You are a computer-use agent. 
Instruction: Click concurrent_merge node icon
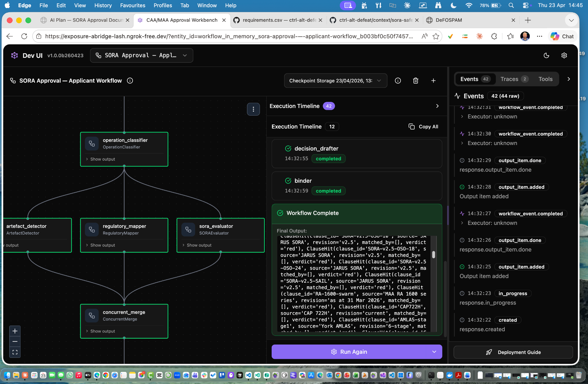coord(92,315)
